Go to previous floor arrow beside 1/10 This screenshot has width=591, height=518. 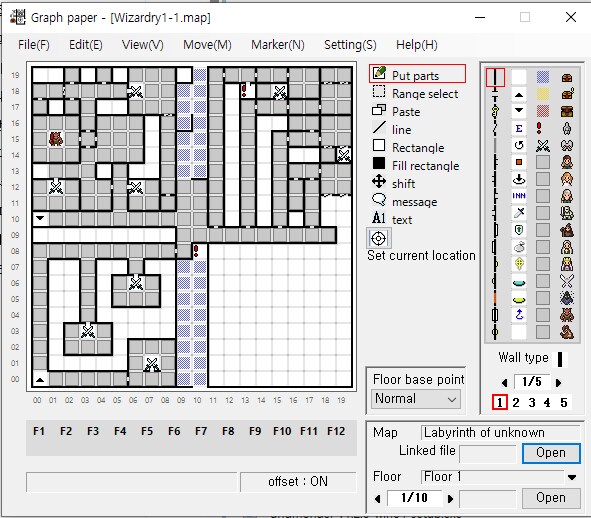point(377,499)
